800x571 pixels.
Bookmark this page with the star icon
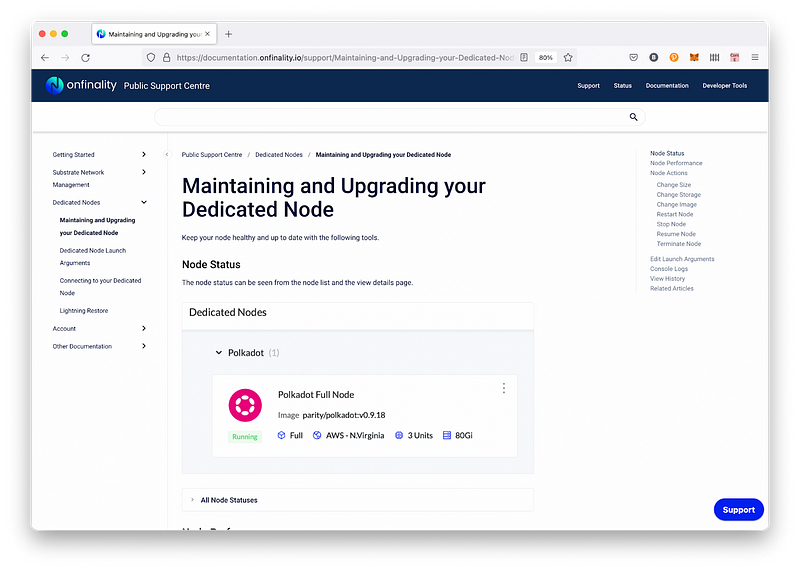[x=568, y=58]
